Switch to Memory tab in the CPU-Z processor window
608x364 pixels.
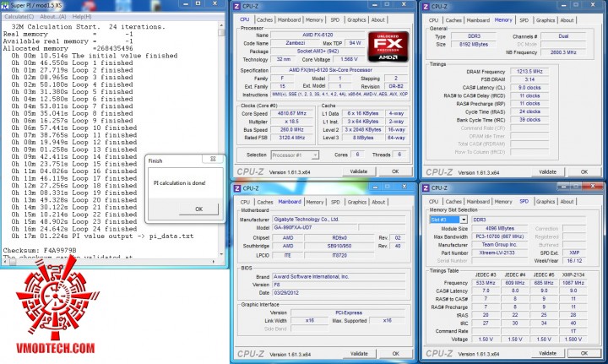pyautogui.click(x=314, y=19)
